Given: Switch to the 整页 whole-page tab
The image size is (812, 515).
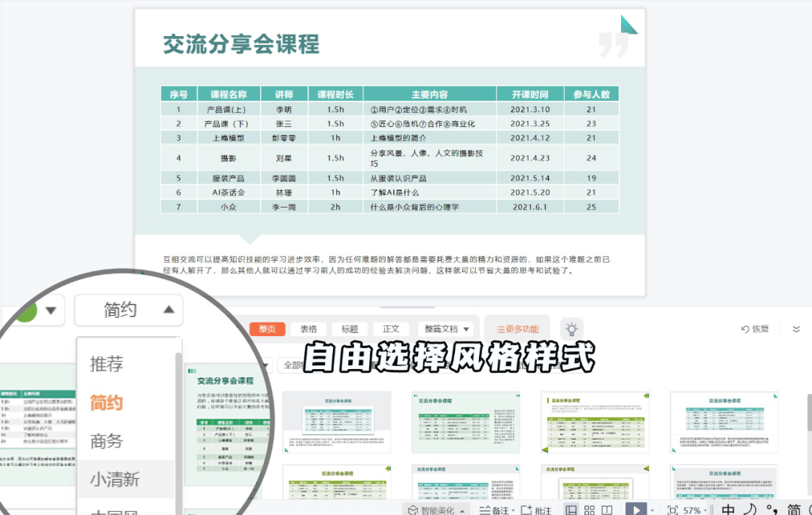Looking at the screenshot, I should [x=268, y=329].
